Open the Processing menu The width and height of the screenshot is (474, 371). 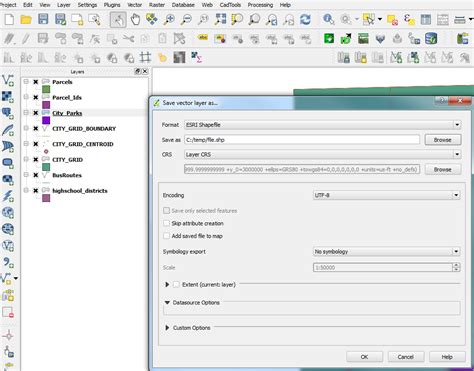(260, 5)
